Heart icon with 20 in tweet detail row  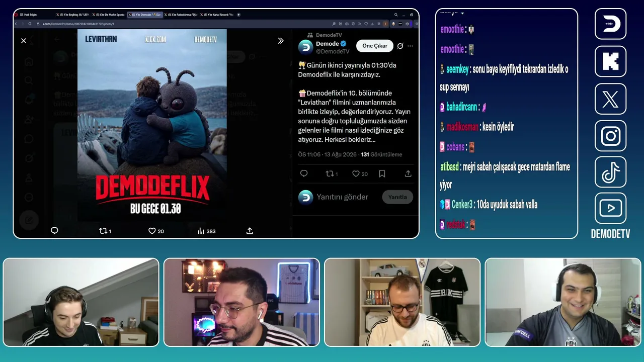pyautogui.click(x=356, y=173)
